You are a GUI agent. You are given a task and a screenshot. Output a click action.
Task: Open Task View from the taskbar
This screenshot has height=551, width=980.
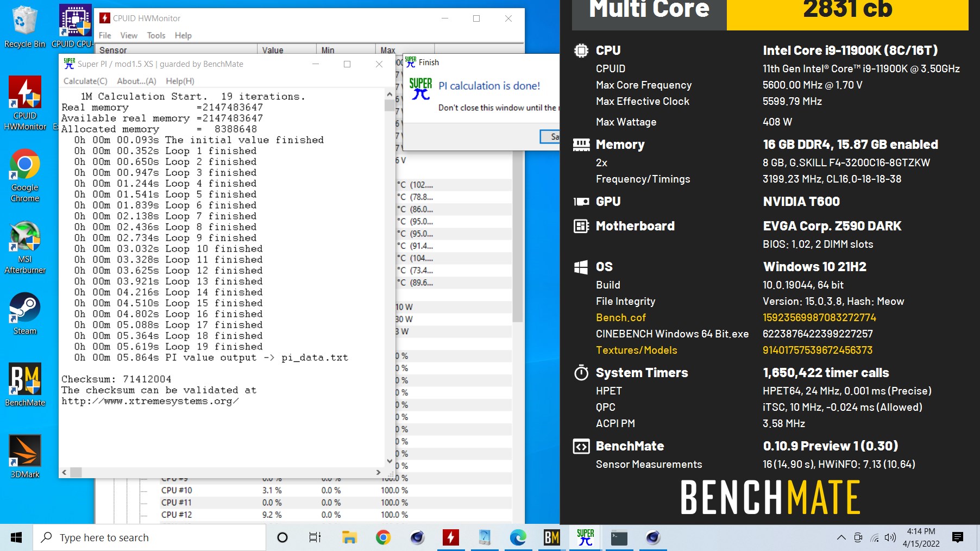point(315,537)
